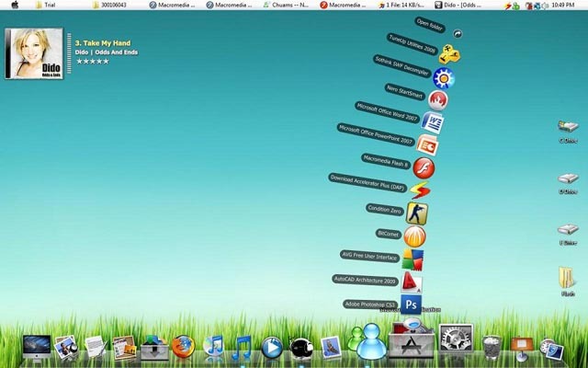
Task: Open Firefox from the dock
Action: pyautogui.click(x=183, y=347)
